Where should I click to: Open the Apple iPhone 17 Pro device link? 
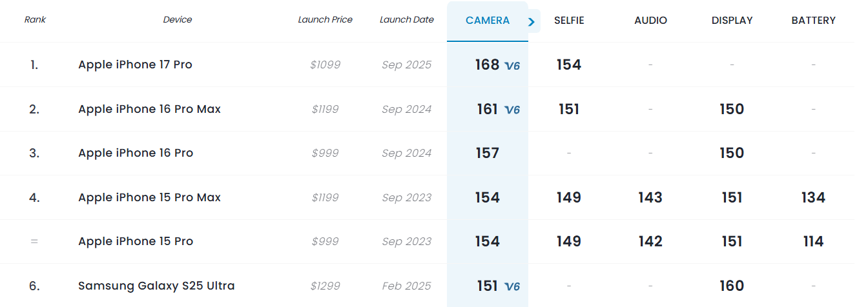click(135, 64)
